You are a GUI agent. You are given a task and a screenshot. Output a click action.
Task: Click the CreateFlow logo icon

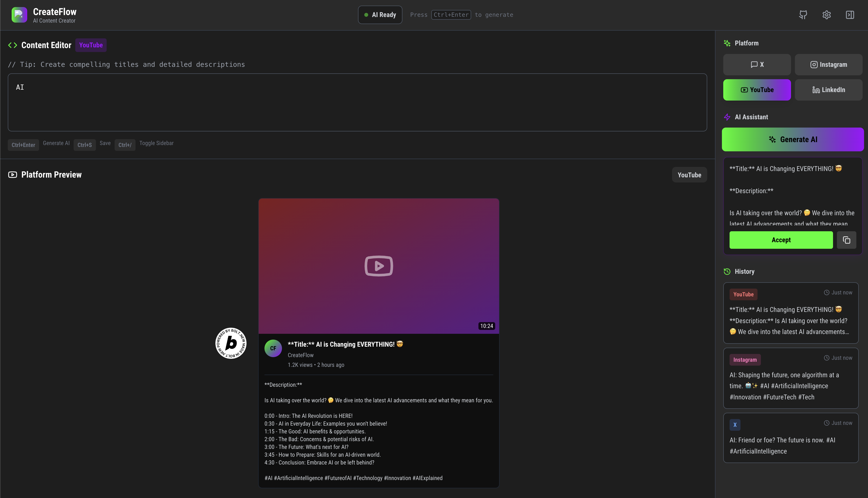(19, 15)
